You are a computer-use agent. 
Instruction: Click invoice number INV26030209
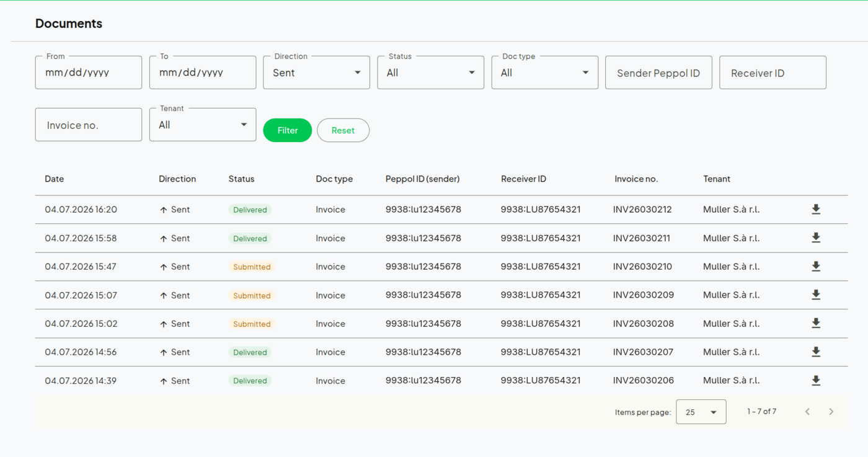tap(643, 295)
